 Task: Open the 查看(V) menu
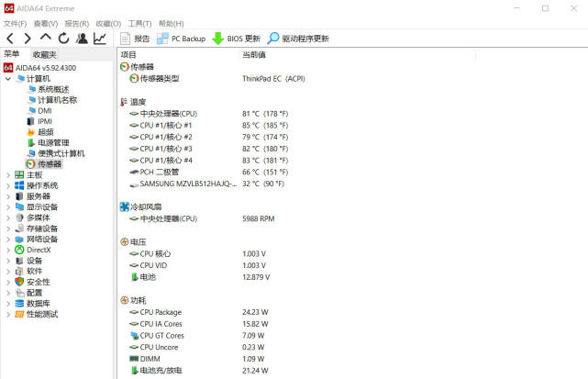point(46,24)
